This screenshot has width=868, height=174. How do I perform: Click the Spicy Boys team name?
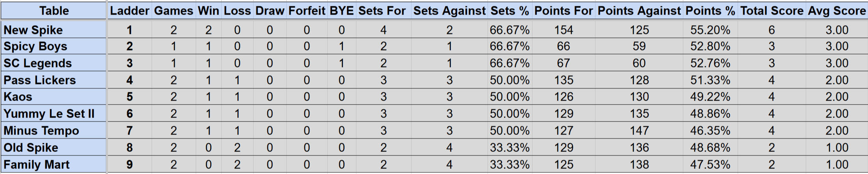(35, 47)
